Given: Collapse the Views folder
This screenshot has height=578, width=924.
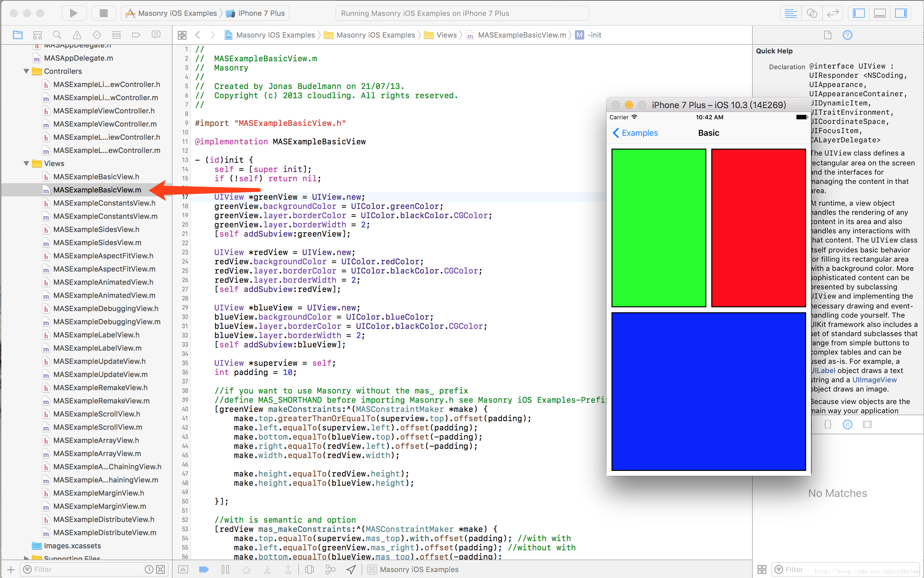Looking at the screenshot, I should pos(26,163).
